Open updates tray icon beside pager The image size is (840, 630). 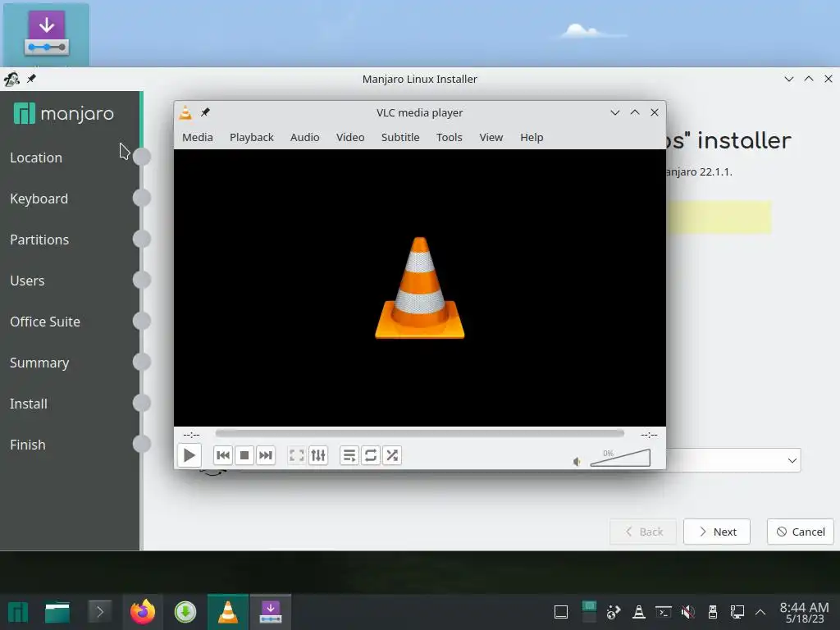614,612
